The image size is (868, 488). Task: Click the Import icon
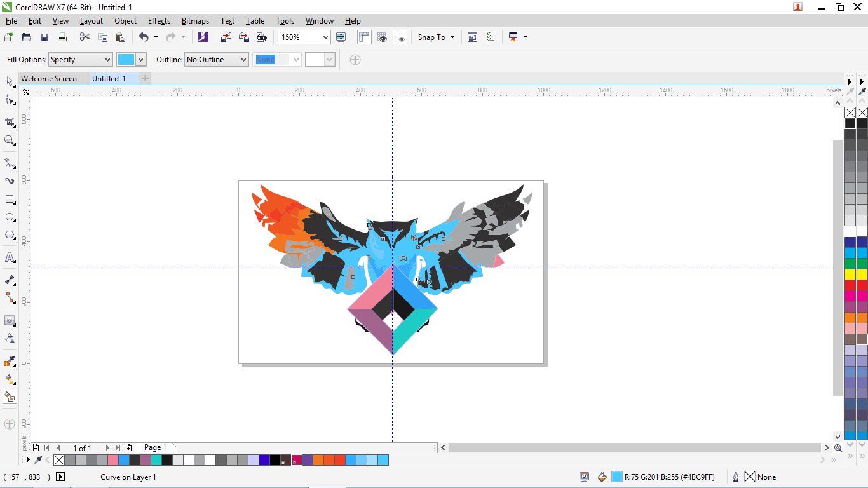226,37
